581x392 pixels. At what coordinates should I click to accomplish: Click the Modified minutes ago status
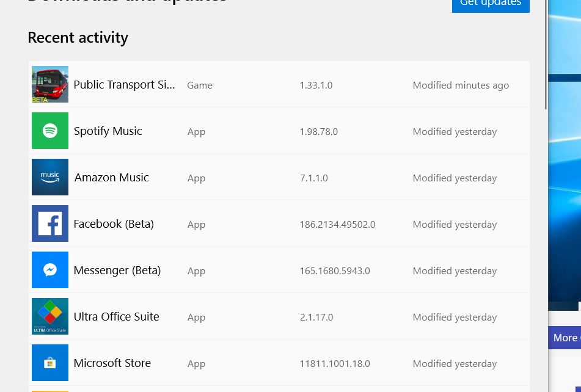(461, 85)
